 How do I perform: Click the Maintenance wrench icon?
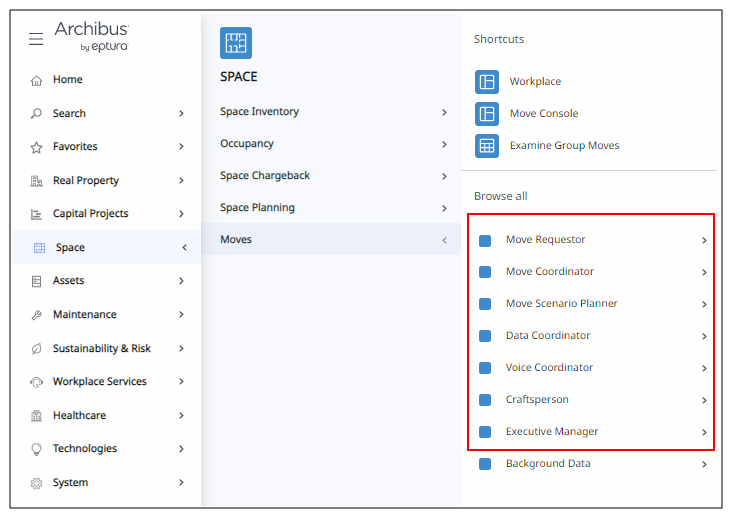coord(36,315)
